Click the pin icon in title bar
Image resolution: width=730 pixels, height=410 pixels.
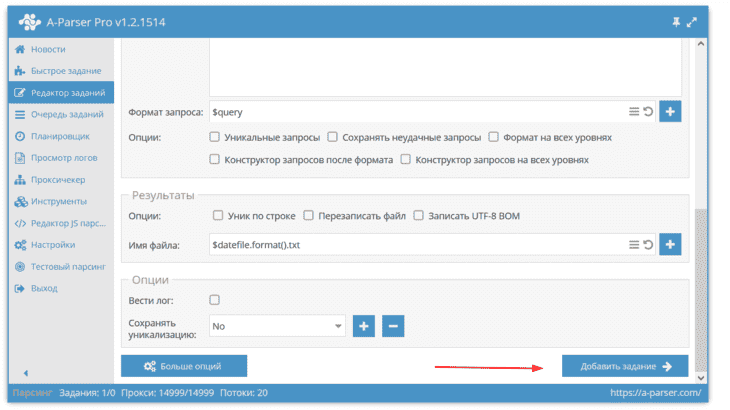point(676,22)
